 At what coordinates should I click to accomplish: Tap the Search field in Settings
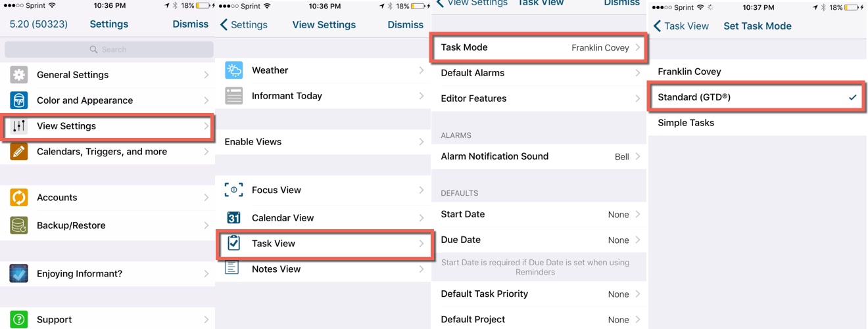[108, 49]
